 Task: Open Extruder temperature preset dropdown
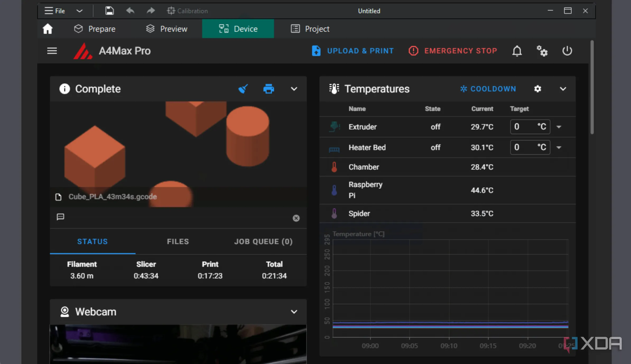[559, 127]
